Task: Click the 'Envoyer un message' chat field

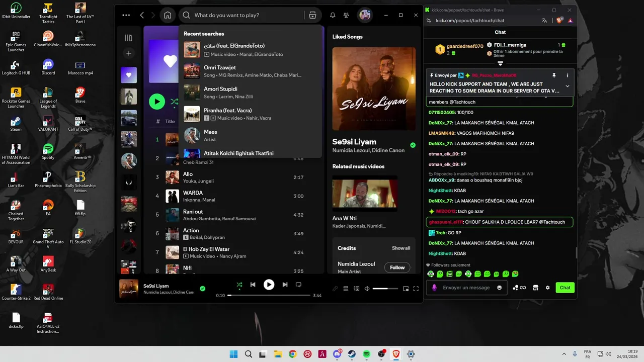Action: (466, 288)
